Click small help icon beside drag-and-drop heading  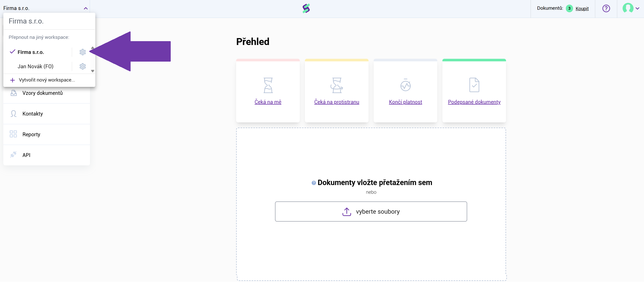coord(314,183)
